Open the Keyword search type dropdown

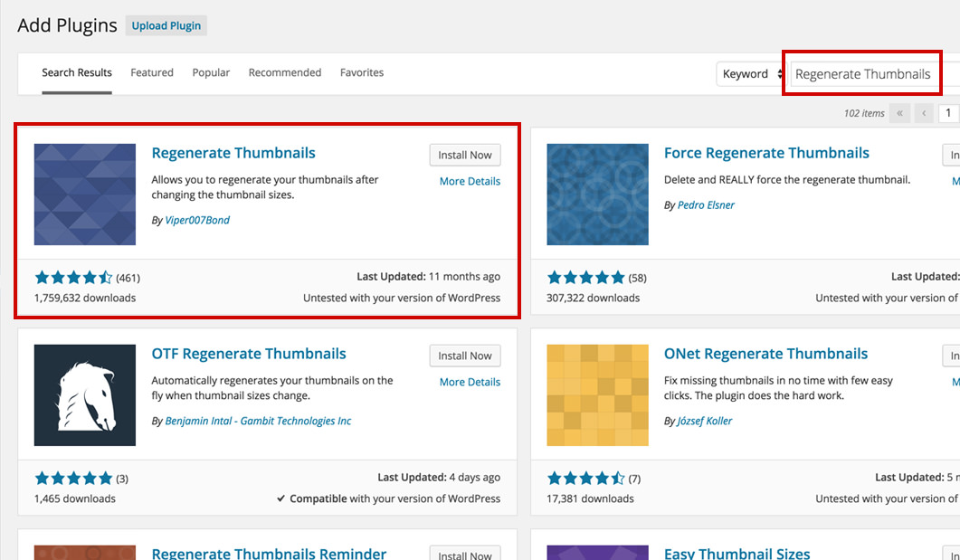coord(751,74)
